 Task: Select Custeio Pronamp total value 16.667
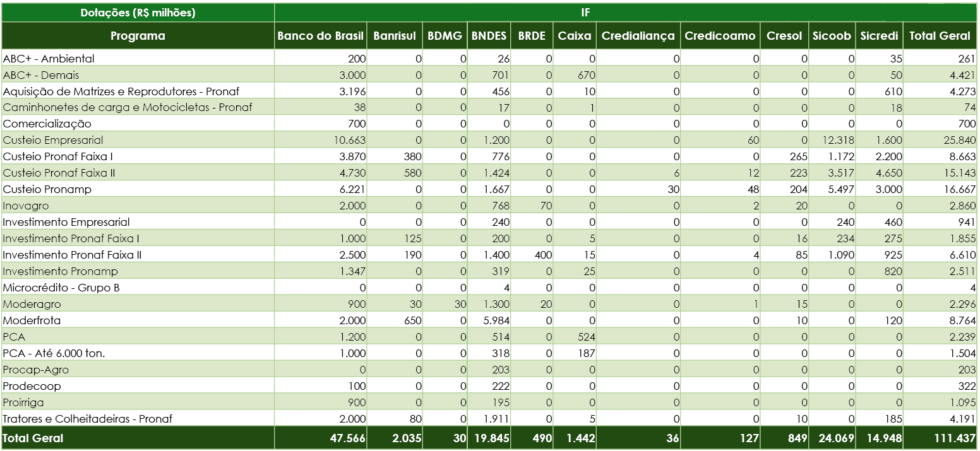940,189
